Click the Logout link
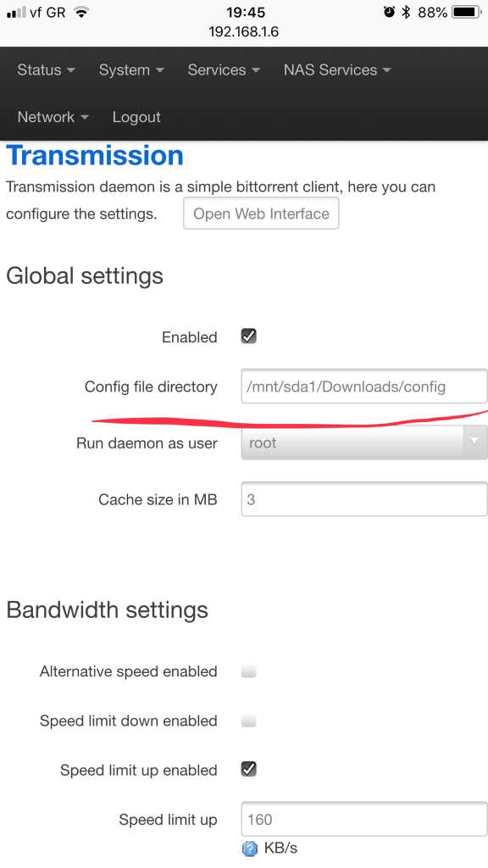 (136, 117)
